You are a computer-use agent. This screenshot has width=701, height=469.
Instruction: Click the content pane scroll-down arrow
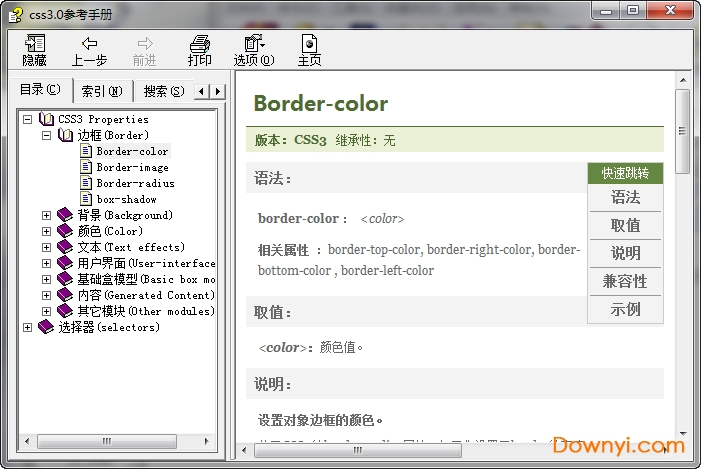tap(683, 433)
